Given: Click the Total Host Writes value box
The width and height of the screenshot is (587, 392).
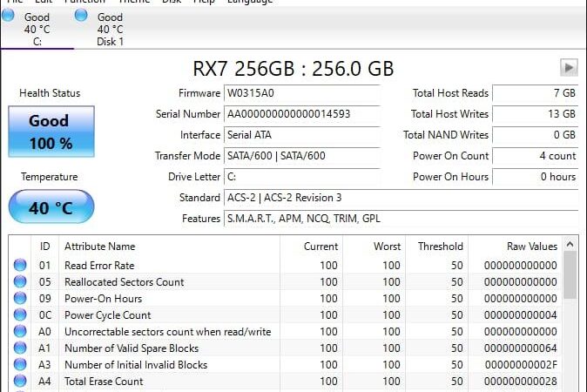Looking at the screenshot, I should 536,114.
